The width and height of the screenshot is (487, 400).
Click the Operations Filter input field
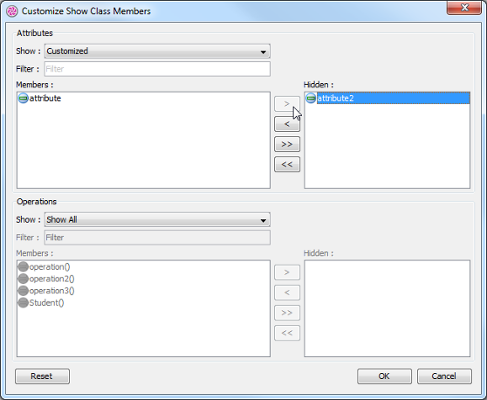[157, 237]
